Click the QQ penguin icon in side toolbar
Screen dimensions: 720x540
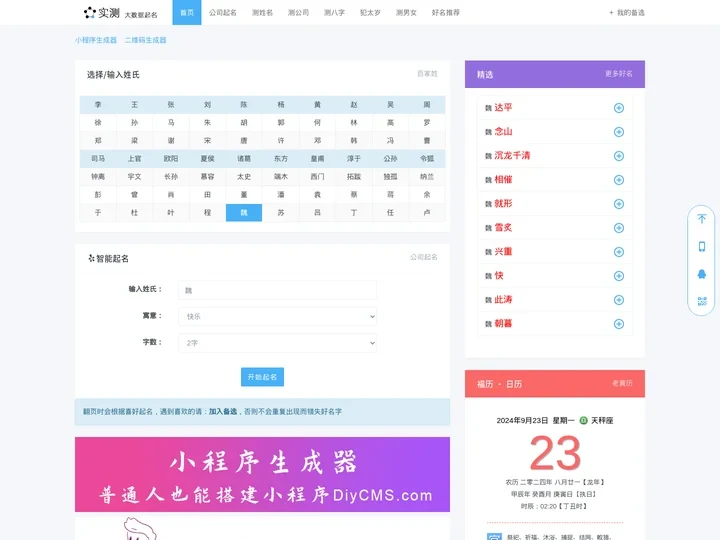[x=702, y=274]
